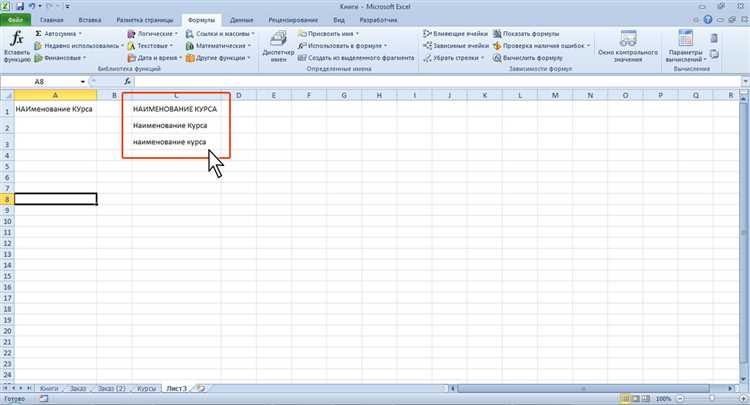Screen dimensions: 750x405
Task: Open the Дата и время functions
Action: click(155, 58)
